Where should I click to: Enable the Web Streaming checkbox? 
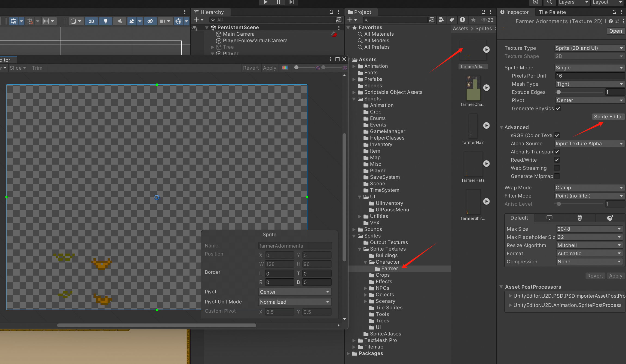tap(557, 168)
